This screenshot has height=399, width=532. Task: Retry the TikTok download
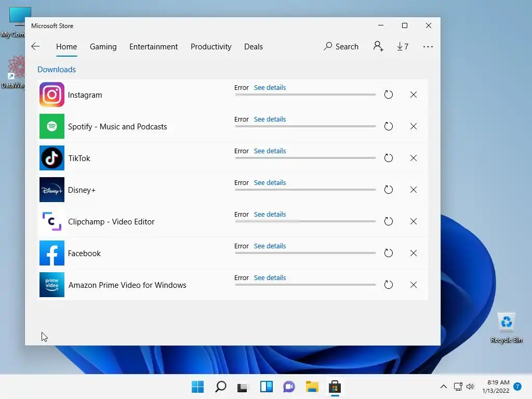coord(389,158)
